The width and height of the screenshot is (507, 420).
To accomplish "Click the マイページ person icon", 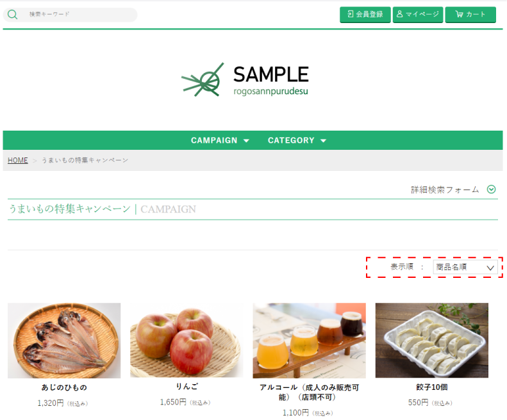I will (400, 14).
